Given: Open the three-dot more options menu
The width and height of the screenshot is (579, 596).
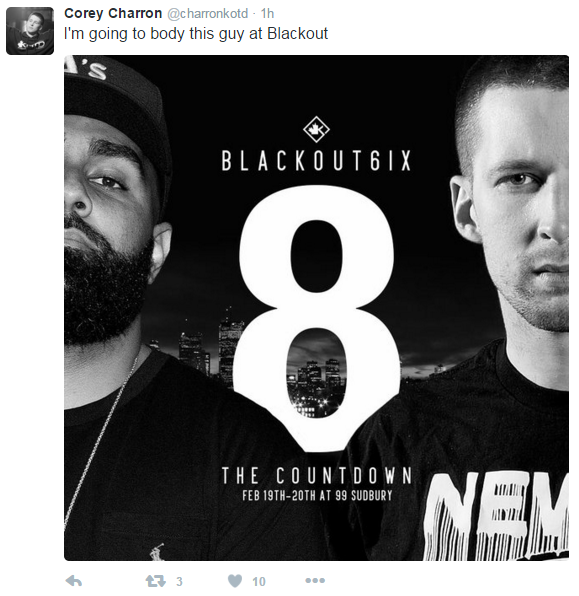Looking at the screenshot, I should point(315,580).
